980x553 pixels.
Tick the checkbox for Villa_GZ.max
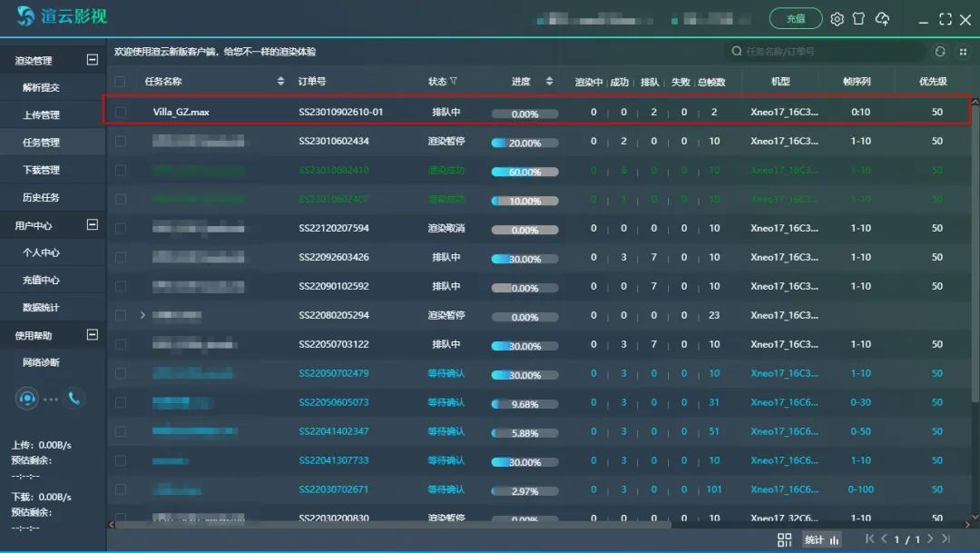(121, 113)
